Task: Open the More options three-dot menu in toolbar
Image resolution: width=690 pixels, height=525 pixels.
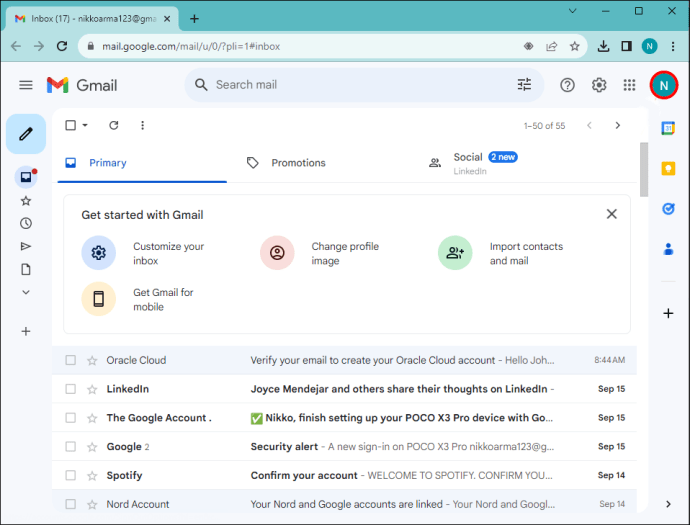Action: point(142,125)
